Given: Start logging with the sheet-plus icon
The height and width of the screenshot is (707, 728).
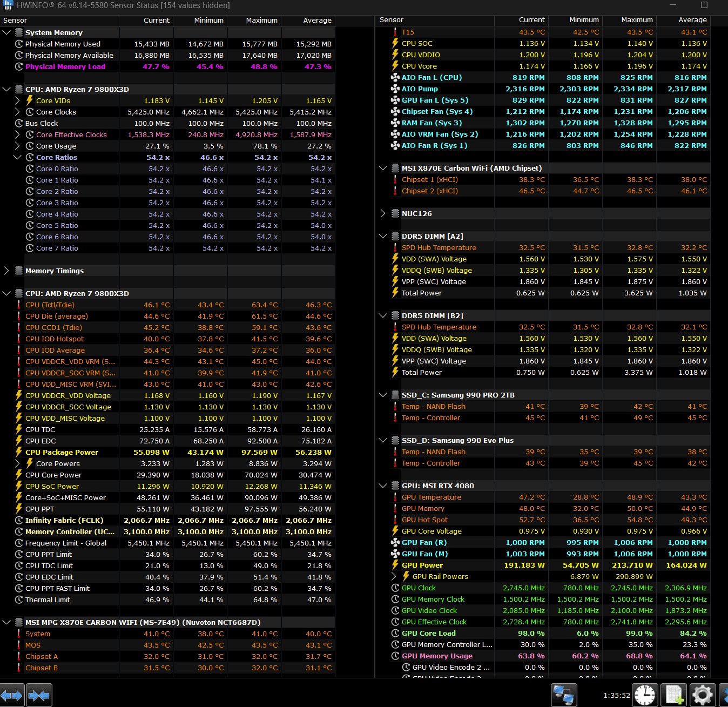Looking at the screenshot, I should click(x=675, y=695).
